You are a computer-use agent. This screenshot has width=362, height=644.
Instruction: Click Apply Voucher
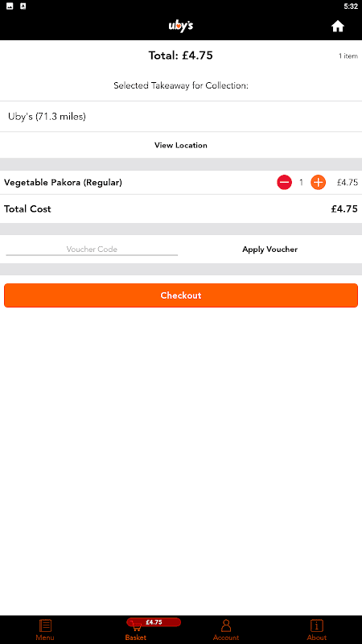[x=269, y=250]
